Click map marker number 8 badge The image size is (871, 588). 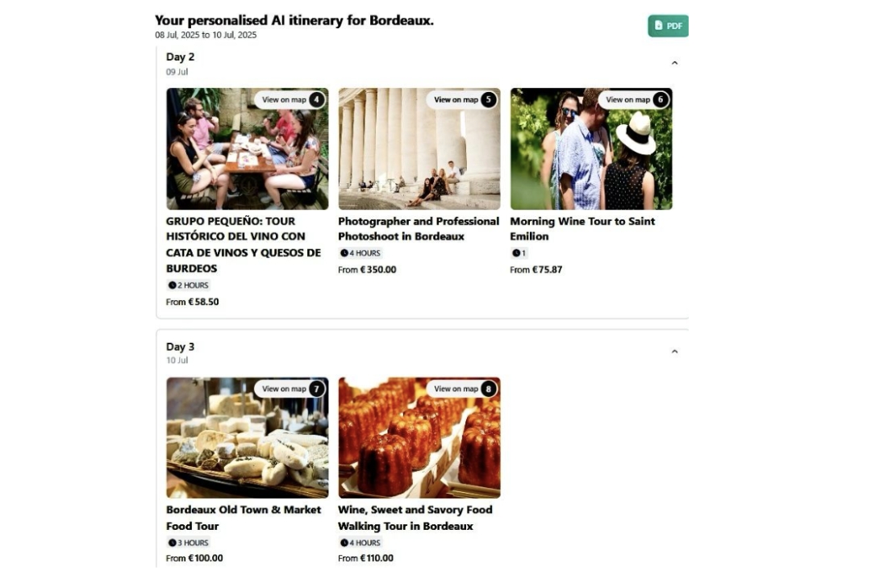(488, 389)
